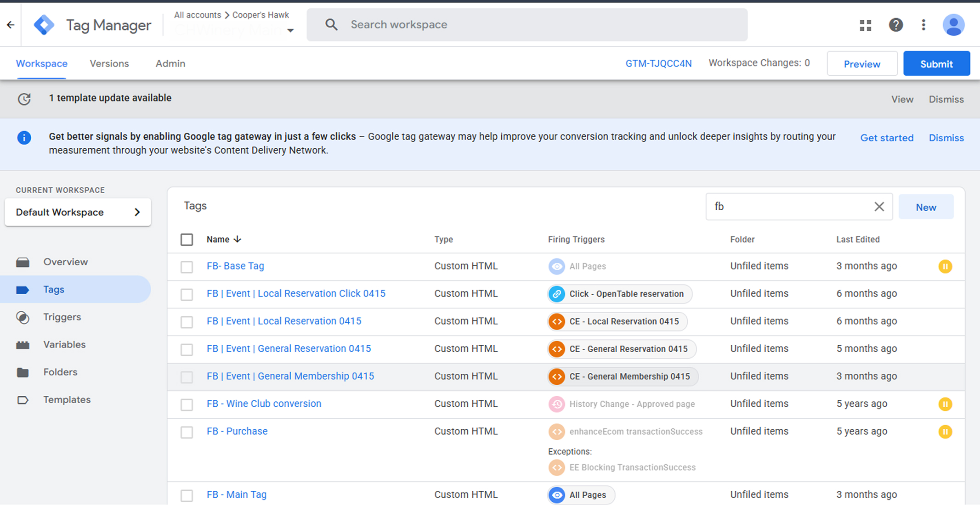Sort by the Name column header
The width and height of the screenshot is (980, 505).
click(x=224, y=239)
